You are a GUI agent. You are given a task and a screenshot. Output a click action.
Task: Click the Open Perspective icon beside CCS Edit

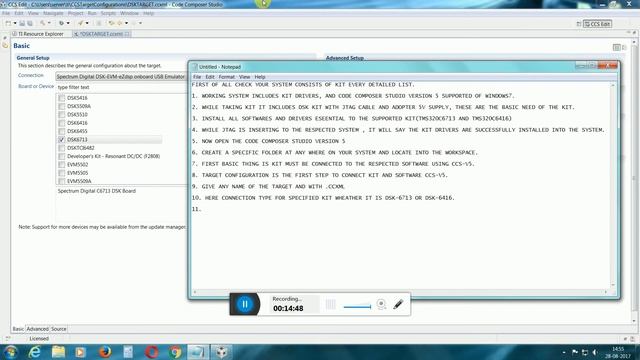point(578,24)
